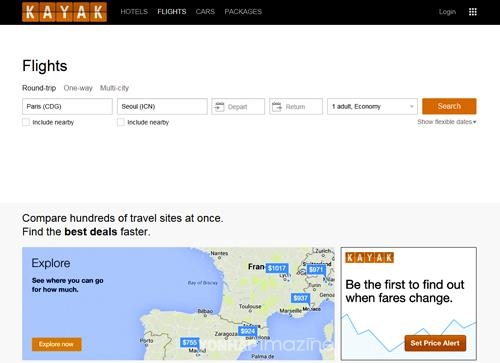Open the 1 adult, Economy dropdown

click(372, 107)
